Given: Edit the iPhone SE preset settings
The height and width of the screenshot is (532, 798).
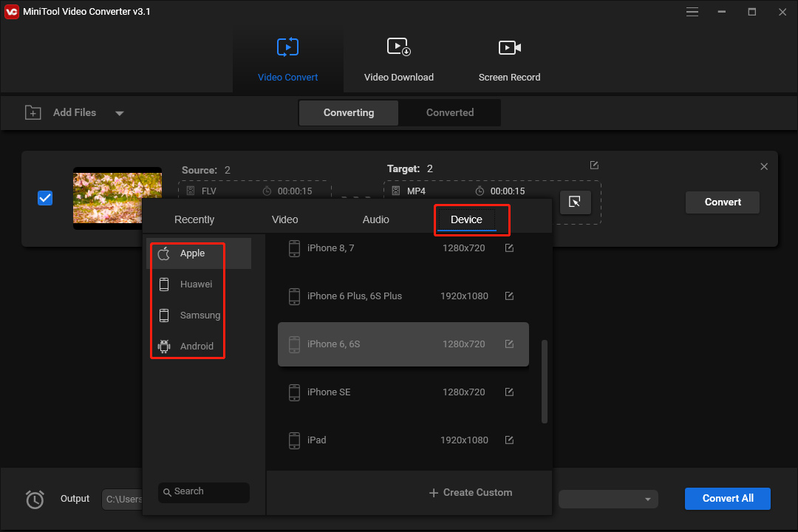Looking at the screenshot, I should click(x=509, y=392).
